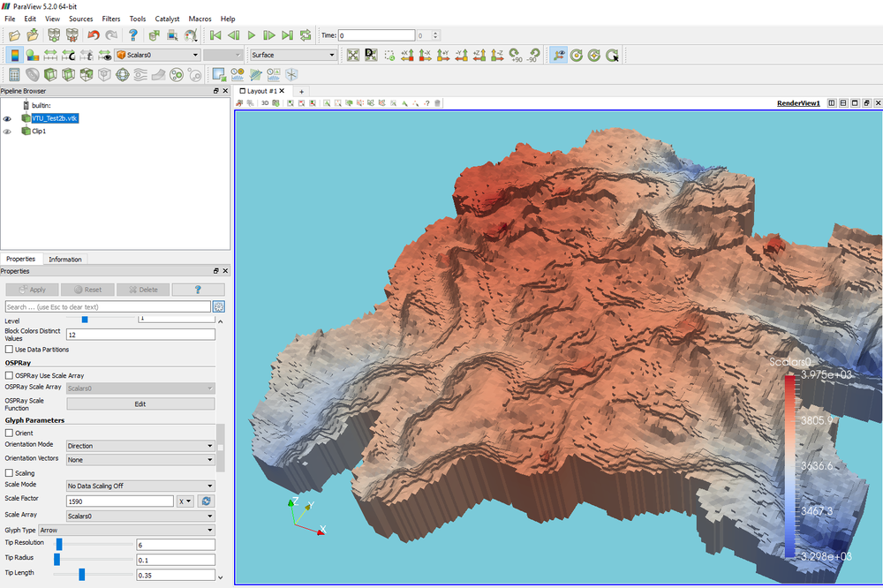883x588 pixels.
Task: Hide the Clip1 pipeline item
Action: click(7, 130)
